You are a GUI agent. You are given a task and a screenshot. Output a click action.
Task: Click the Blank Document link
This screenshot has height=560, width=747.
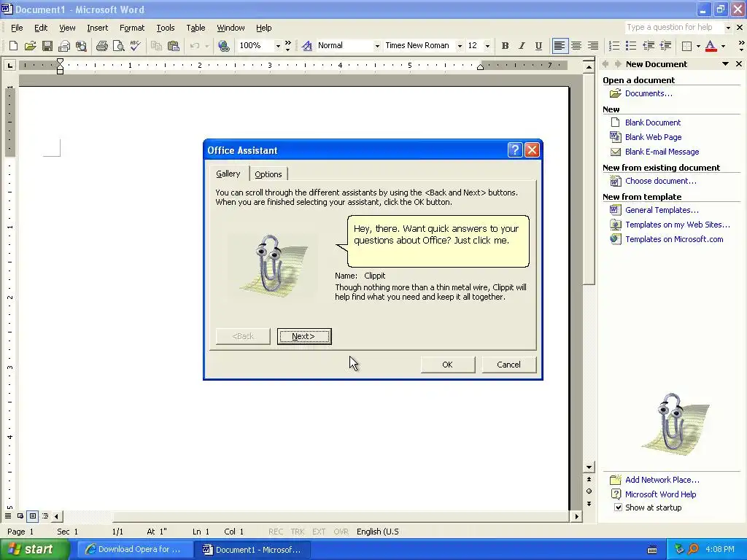[x=653, y=122]
